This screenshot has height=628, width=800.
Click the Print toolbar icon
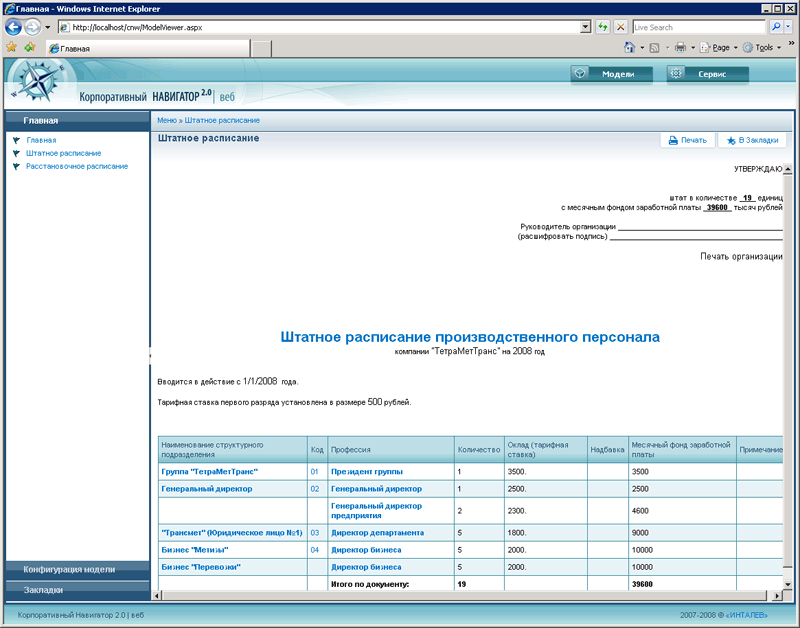(x=680, y=48)
